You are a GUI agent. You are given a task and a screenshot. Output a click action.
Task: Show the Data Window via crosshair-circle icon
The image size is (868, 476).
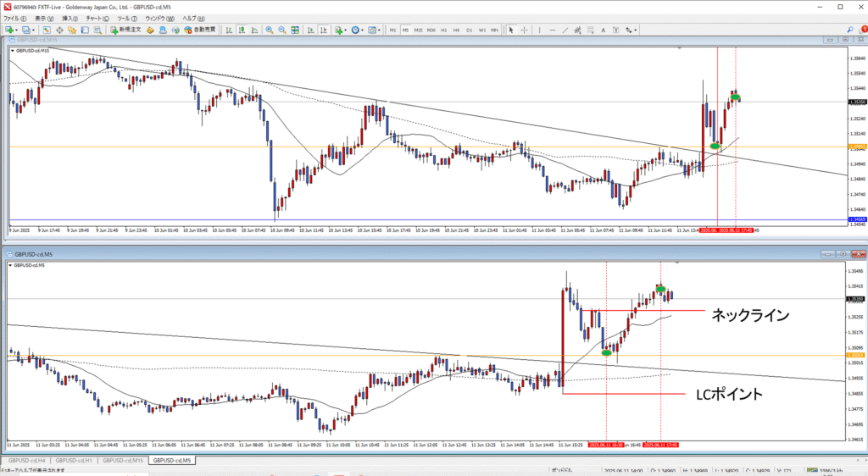pos(59,30)
